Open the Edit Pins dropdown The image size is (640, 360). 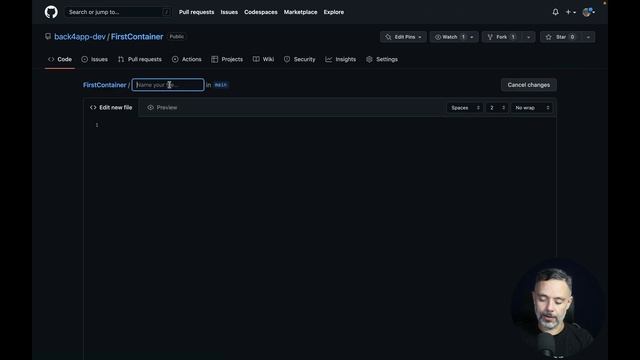point(403,37)
